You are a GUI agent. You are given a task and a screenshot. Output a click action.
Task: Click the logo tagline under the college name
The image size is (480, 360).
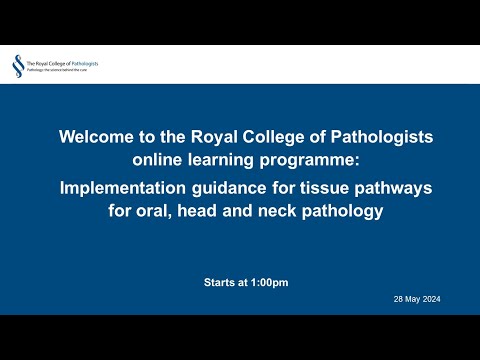[x=57, y=70]
